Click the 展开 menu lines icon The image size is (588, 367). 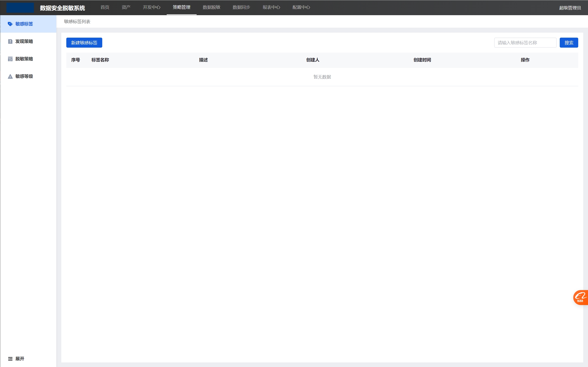[10, 359]
